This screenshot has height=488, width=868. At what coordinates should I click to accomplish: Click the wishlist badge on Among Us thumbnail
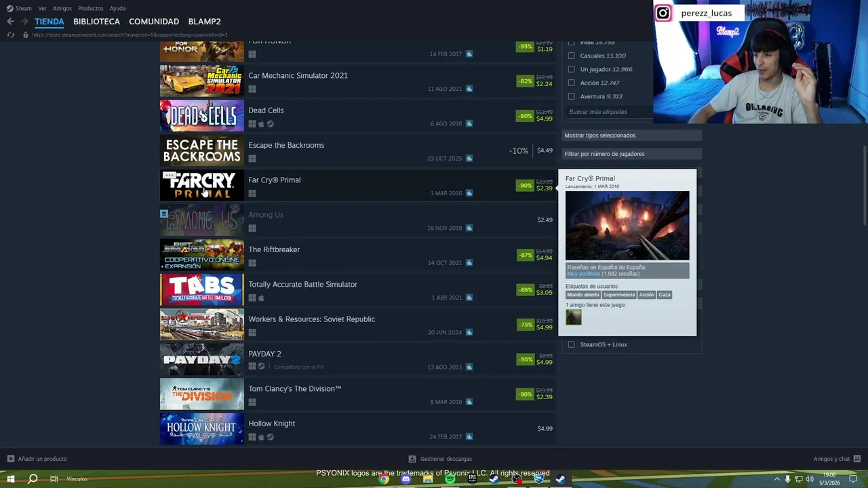point(164,213)
